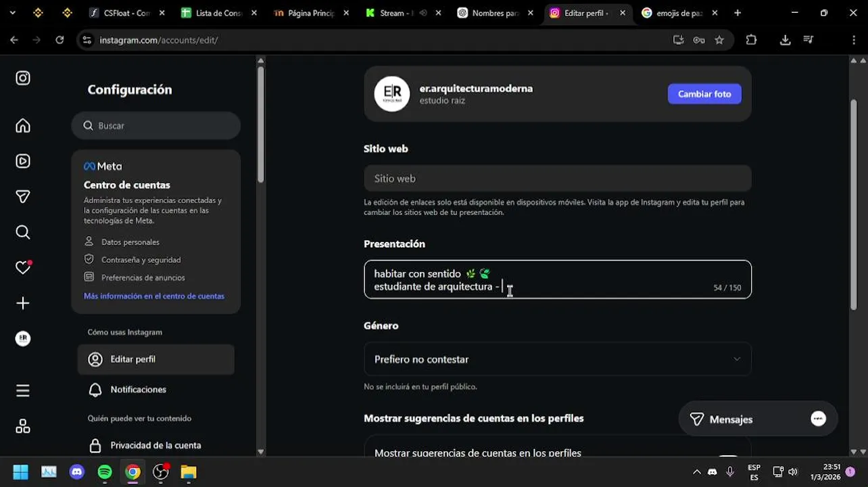868x487 pixels.
Task: Open password manager key icon in address bar
Action: coord(699,40)
